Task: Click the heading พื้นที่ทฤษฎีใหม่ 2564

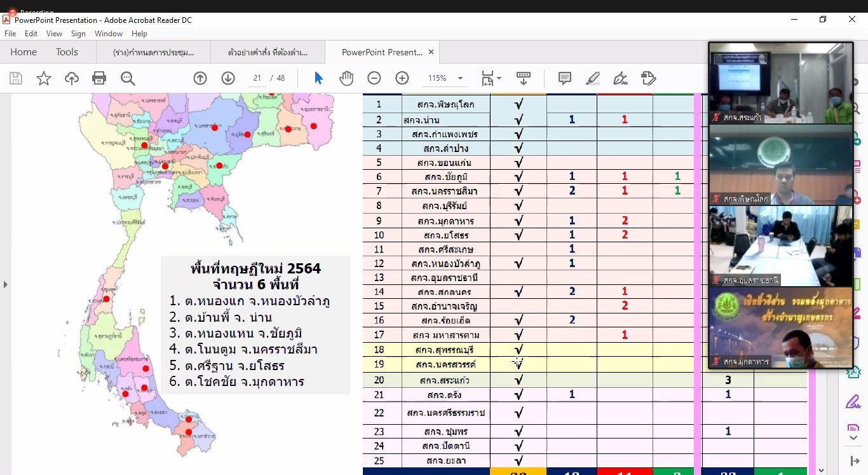Action: coord(255,268)
